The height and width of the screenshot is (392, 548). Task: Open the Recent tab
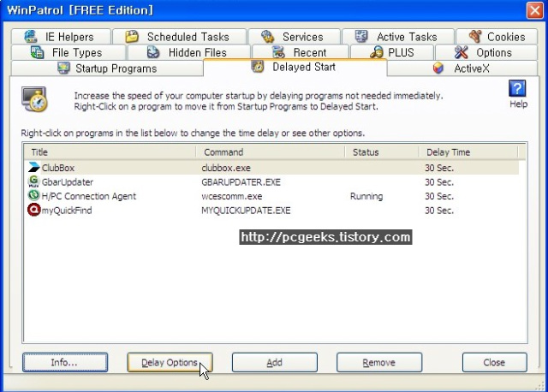301,52
